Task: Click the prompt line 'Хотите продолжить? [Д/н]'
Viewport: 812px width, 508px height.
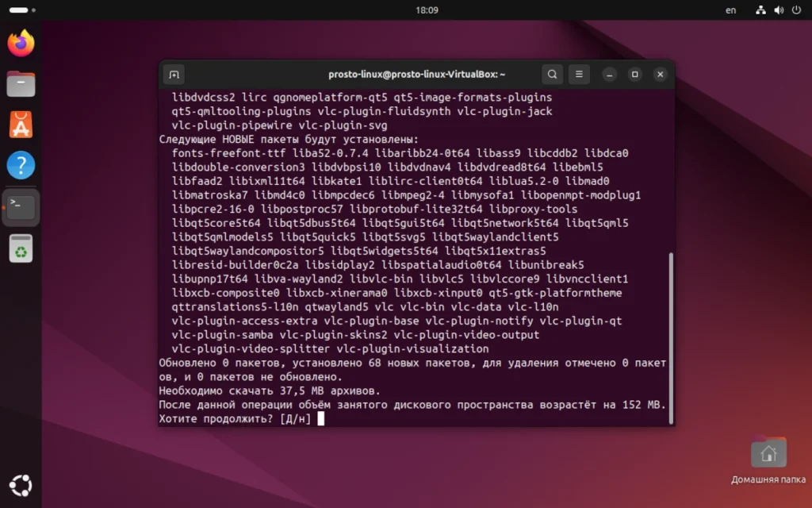Action: tap(235, 419)
